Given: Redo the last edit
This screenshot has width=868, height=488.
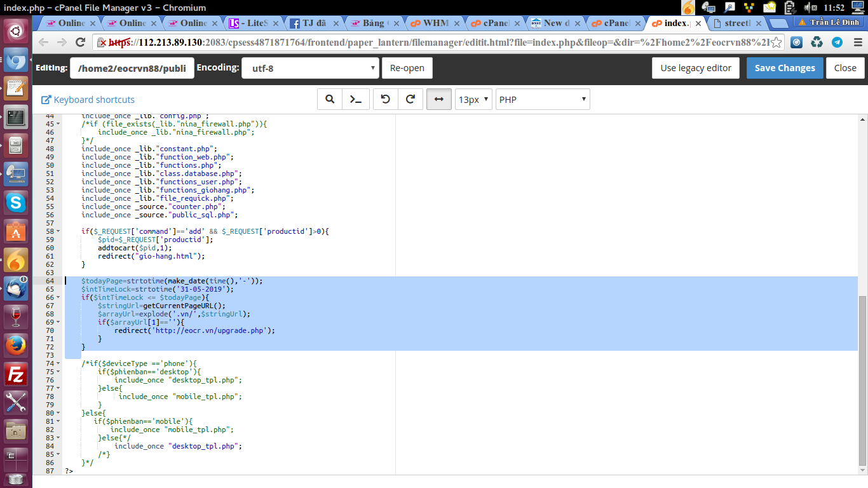Looking at the screenshot, I should coord(410,99).
